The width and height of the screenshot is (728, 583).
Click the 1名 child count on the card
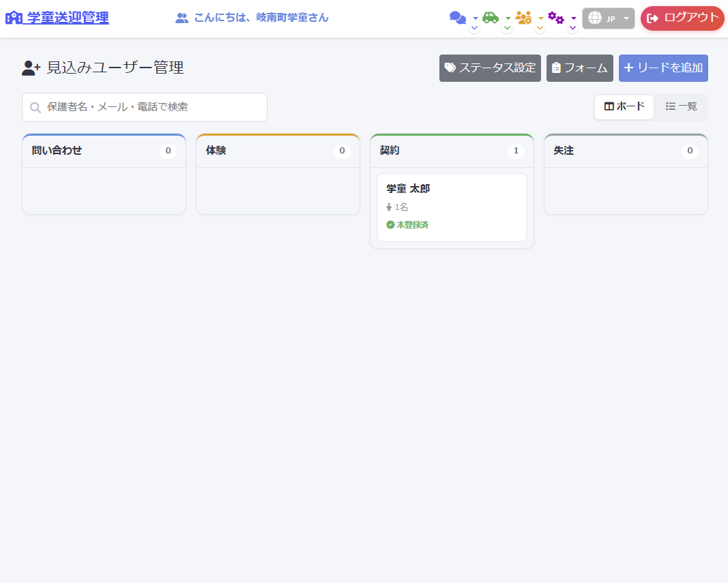pos(397,207)
